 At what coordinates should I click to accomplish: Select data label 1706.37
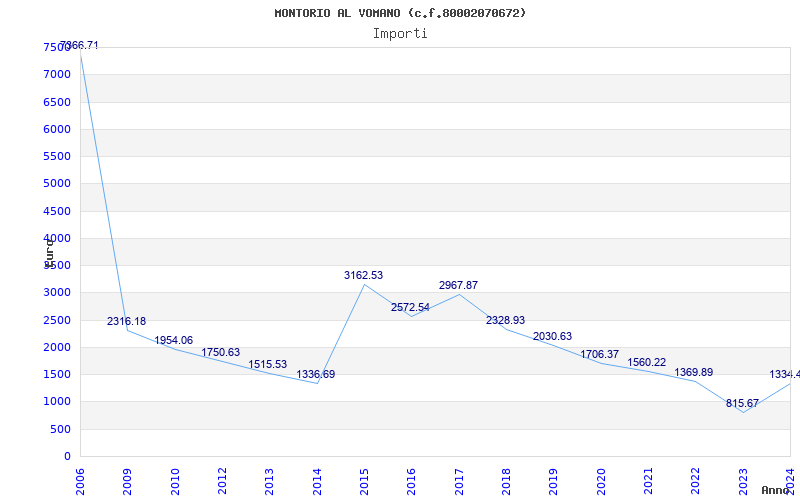click(x=599, y=355)
